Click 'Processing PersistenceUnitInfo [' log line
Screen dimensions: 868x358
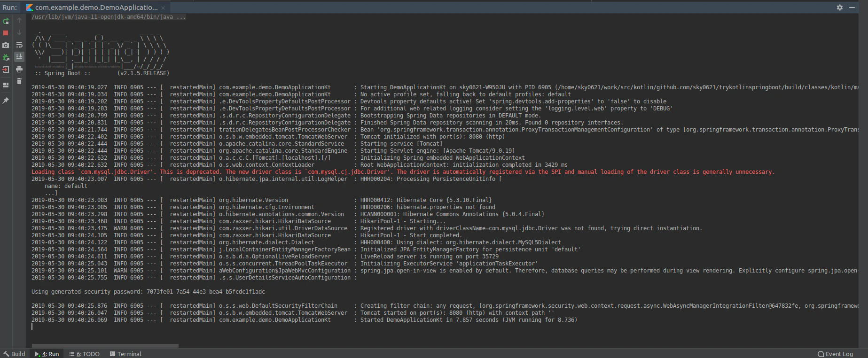(x=266, y=179)
